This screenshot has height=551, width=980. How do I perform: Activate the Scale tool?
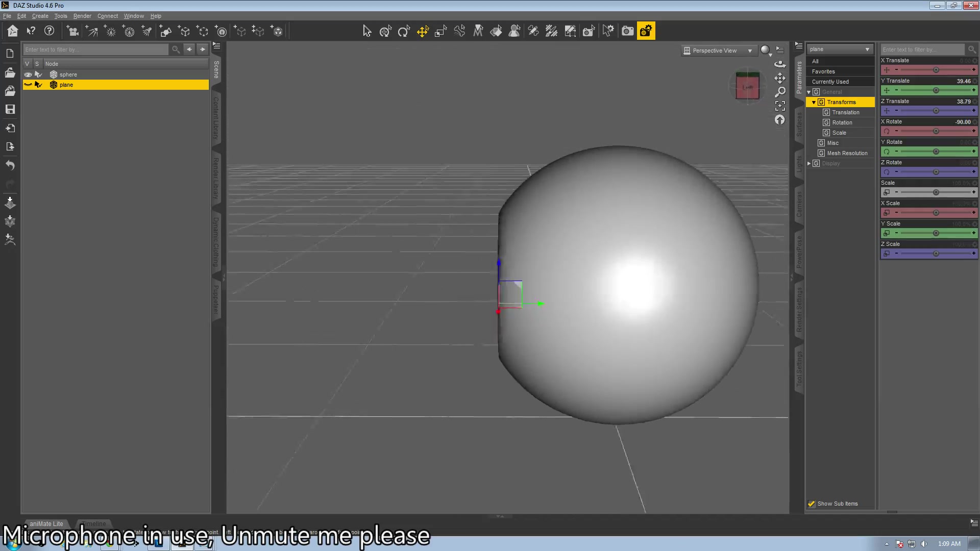[440, 32]
